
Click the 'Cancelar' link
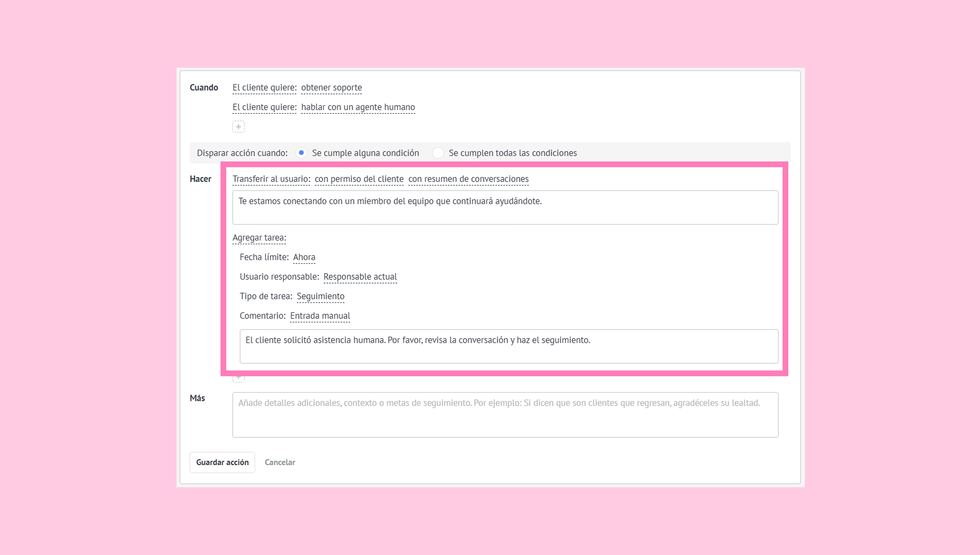[x=280, y=462]
